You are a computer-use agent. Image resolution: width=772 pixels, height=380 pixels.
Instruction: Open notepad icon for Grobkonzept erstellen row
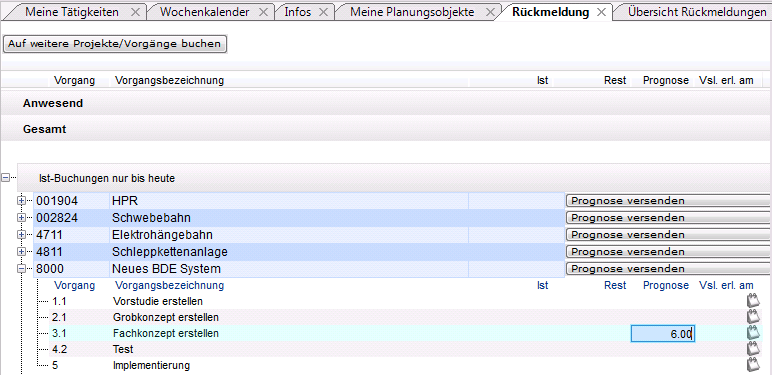point(753,317)
